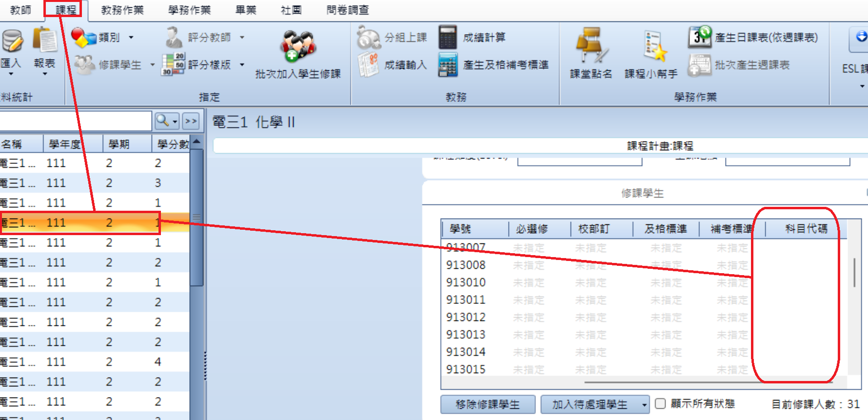868x420 pixels.
Task: Click the 修課學生 icon in ribbon
Action: (x=84, y=64)
